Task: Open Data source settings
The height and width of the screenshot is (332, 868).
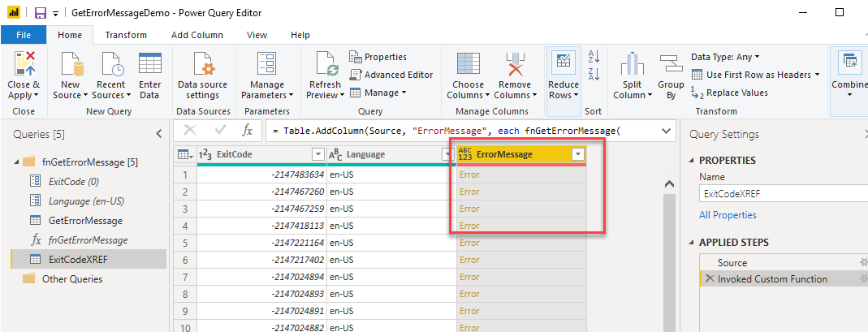Action: (203, 76)
